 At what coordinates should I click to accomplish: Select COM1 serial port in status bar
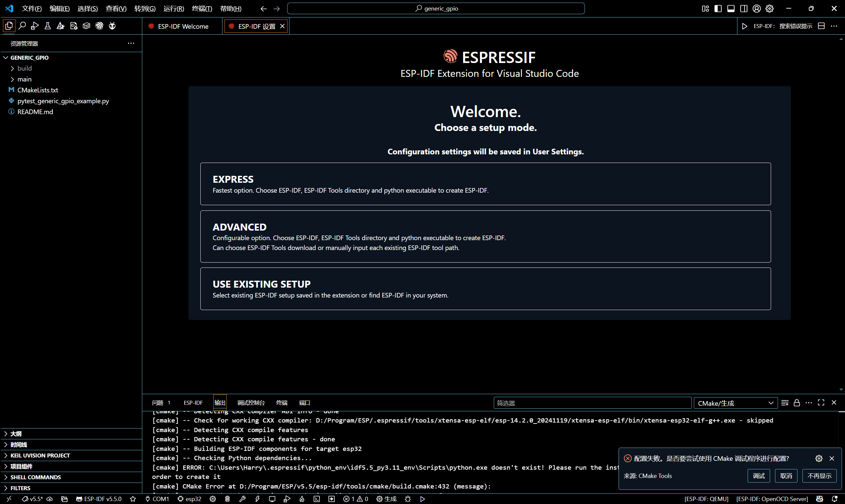click(157, 499)
